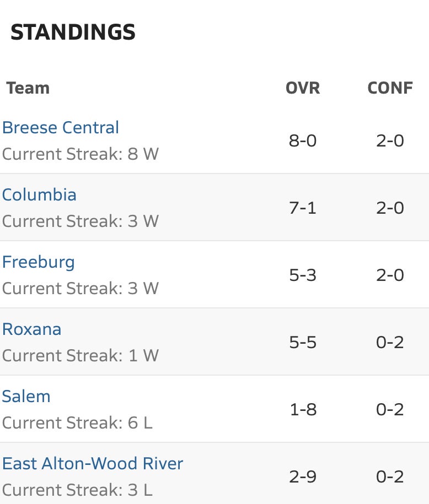Image resolution: width=429 pixels, height=504 pixels.
Task: Click the OVR column header
Action: click(x=303, y=88)
